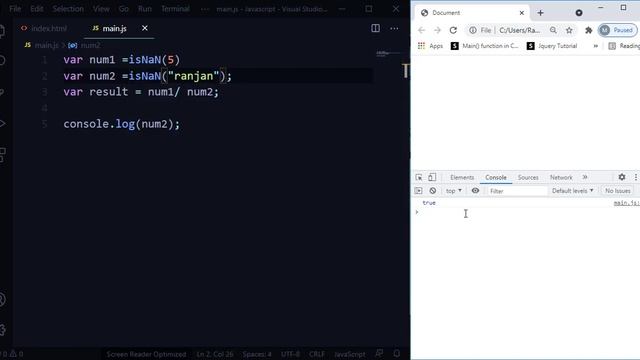
Task: Open the Terminal menu in VS Code
Action: click(175, 9)
